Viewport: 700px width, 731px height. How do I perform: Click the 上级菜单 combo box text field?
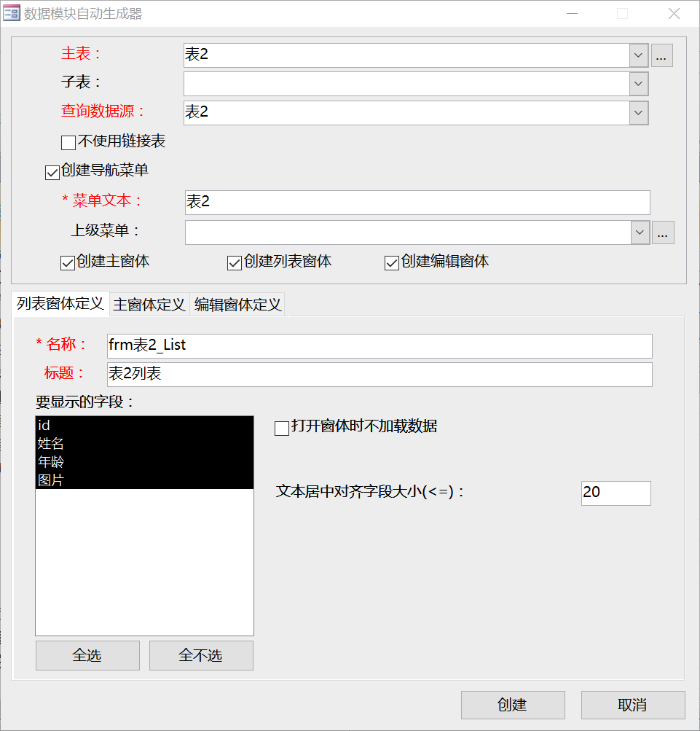click(x=408, y=232)
